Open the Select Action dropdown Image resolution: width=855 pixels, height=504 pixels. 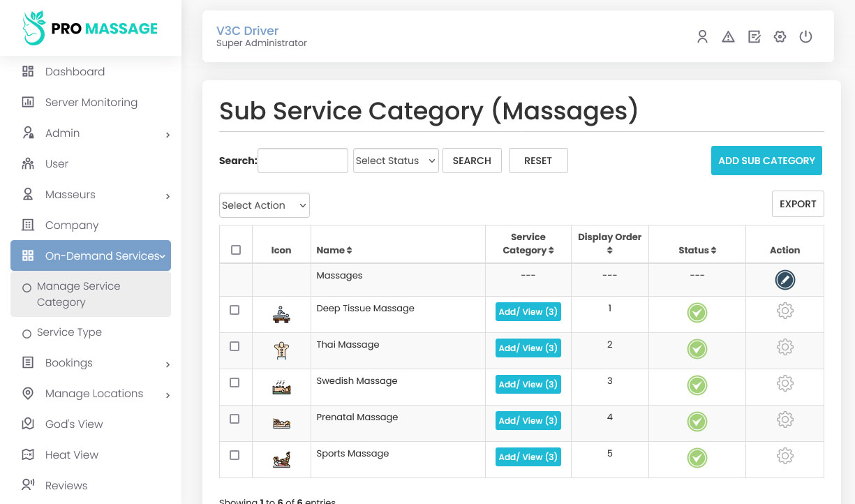(265, 205)
